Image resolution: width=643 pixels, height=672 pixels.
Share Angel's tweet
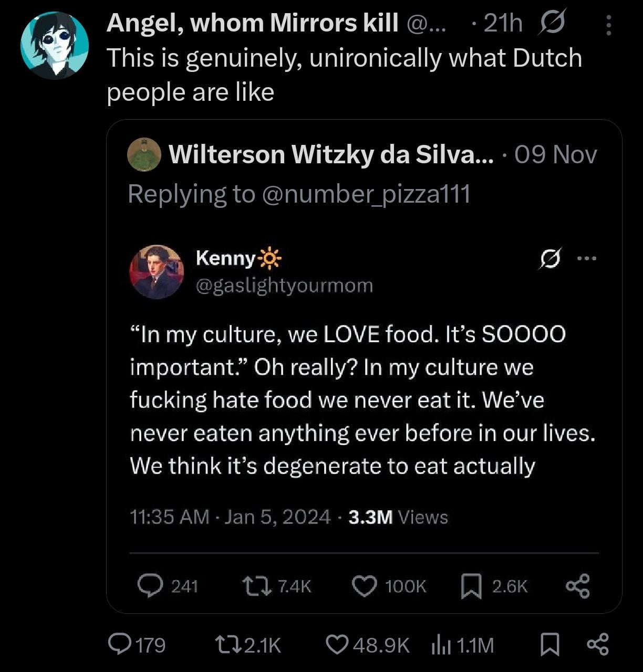597,644
